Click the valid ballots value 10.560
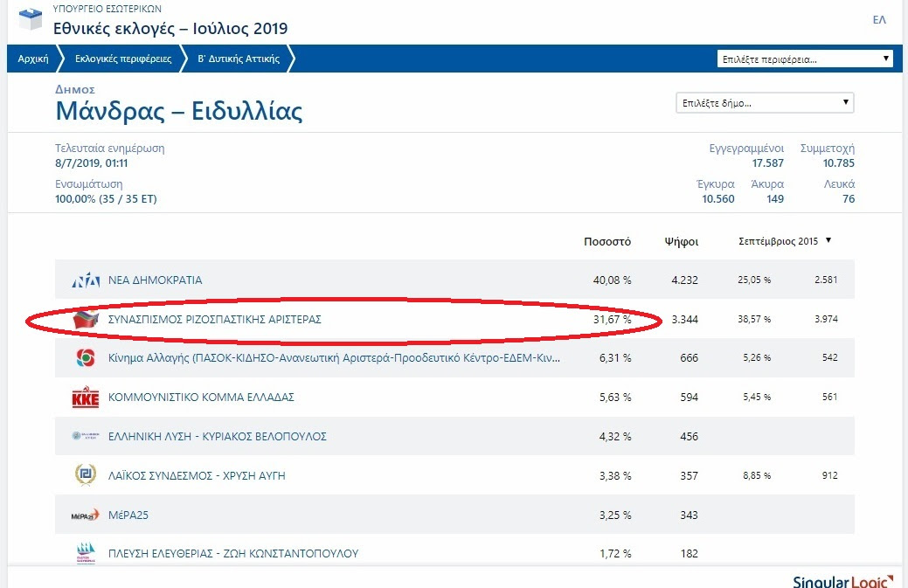Screen dimensions: 908x588 coord(718,199)
